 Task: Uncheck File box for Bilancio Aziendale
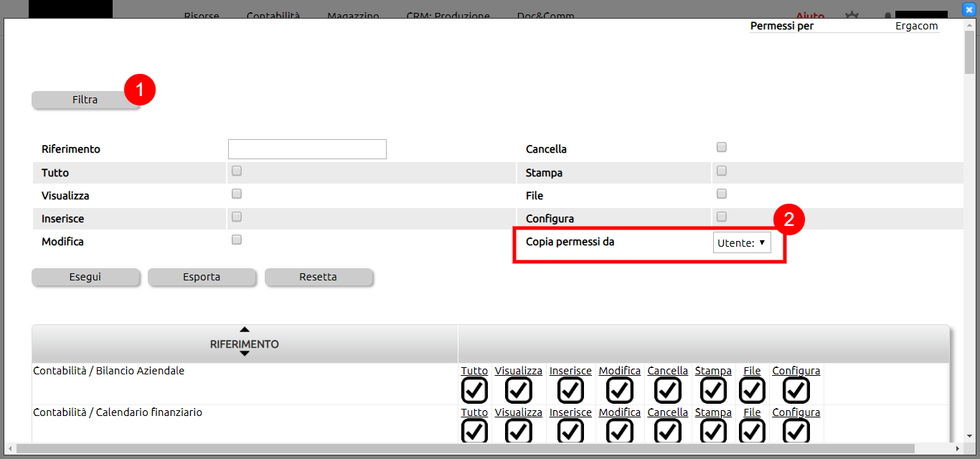click(x=752, y=390)
